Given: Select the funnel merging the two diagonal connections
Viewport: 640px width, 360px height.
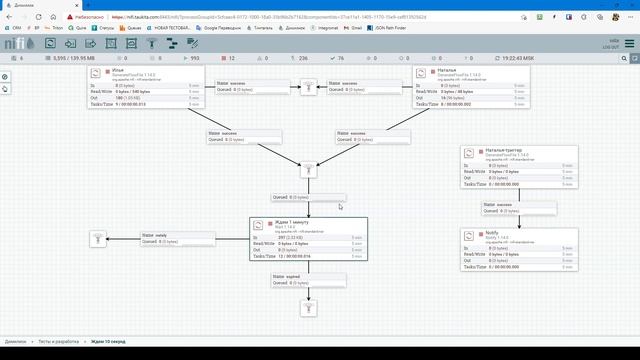Looking at the screenshot, I should pos(309,169).
